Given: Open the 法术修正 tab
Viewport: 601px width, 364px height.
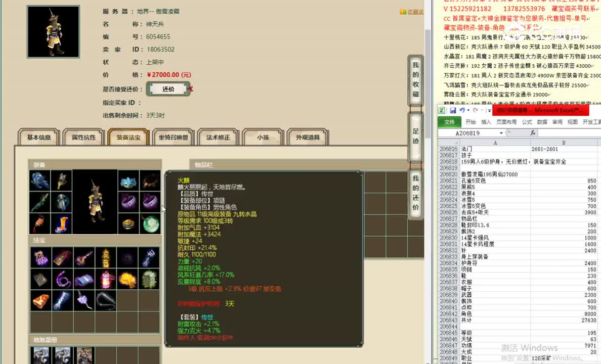Looking at the screenshot, I should pos(218,137).
